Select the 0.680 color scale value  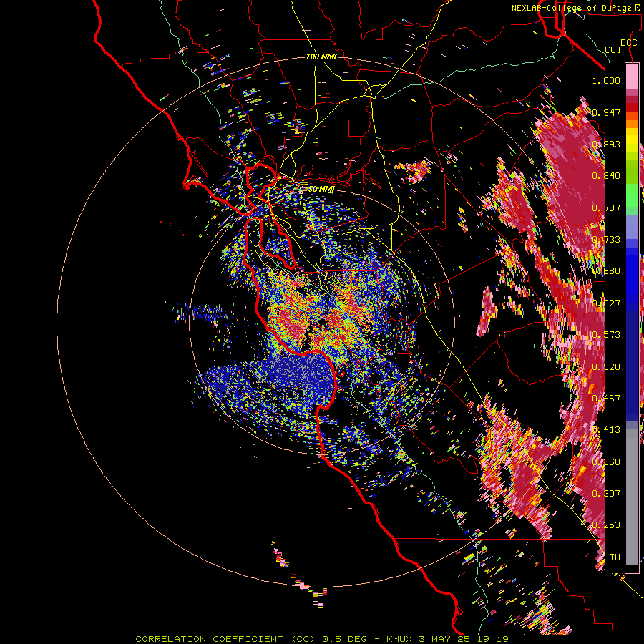click(x=606, y=271)
